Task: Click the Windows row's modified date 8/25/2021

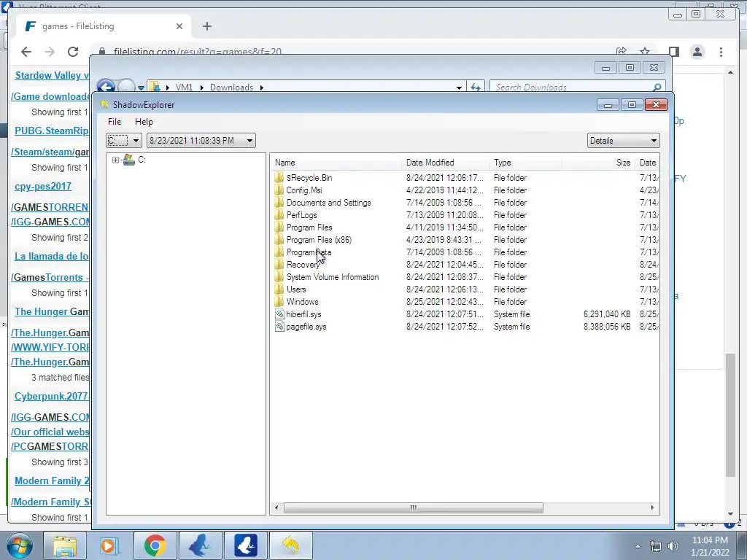Action: (444, 301)
